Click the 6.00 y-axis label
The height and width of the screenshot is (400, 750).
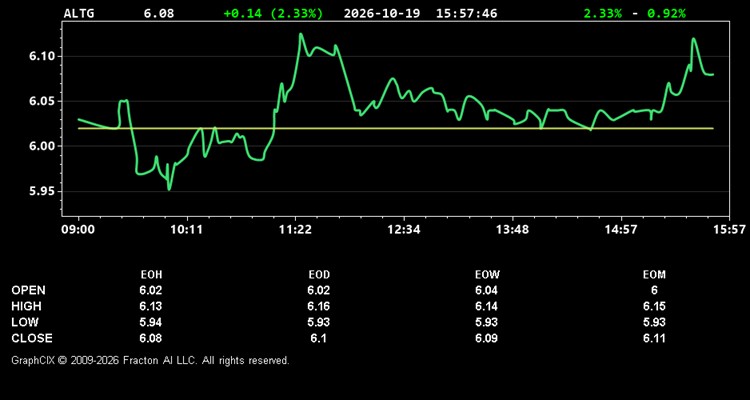(x=42, y=146)
